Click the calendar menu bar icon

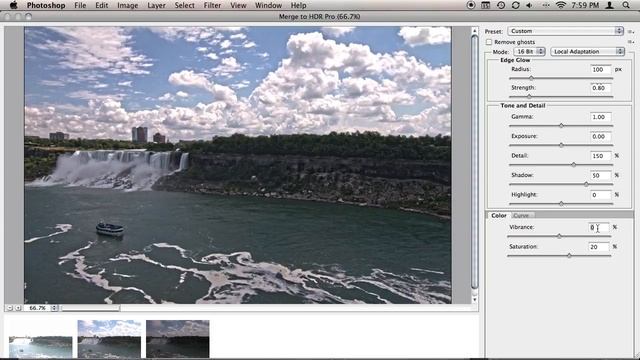click(x=485, y=5)
